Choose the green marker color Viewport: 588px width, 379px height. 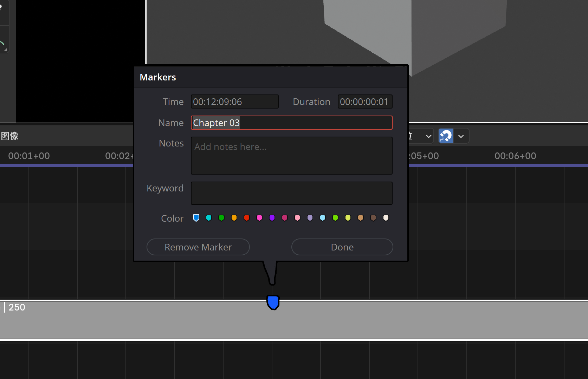pos(221,218)
